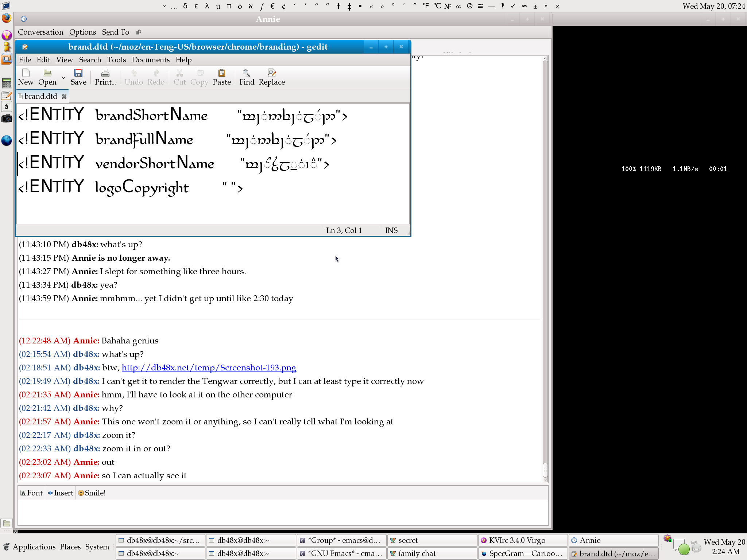Insert the euro € symbol from palette
Image resolution: width=747 pixels, height=560 pixels.
pyautogui.click(x=272, y=6)
